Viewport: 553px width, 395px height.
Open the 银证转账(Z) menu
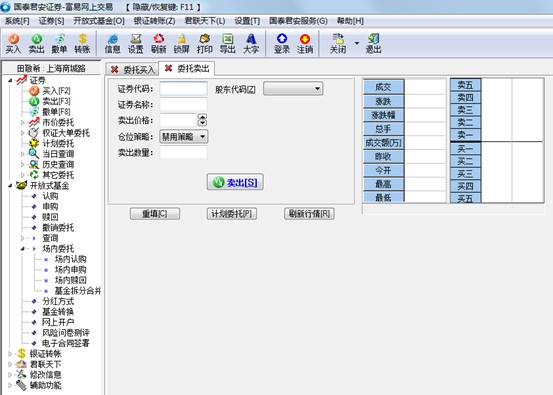coord(154,21)
